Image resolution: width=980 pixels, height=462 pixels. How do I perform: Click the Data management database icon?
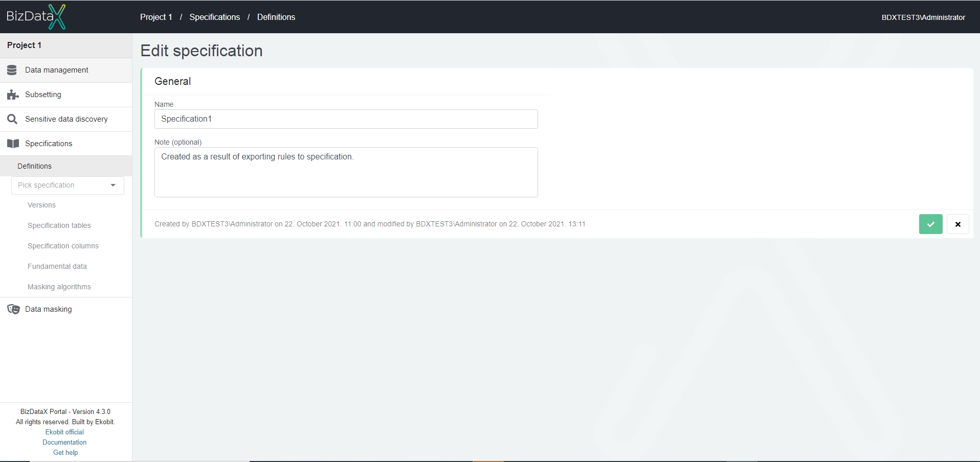click(x=12, y=70)
